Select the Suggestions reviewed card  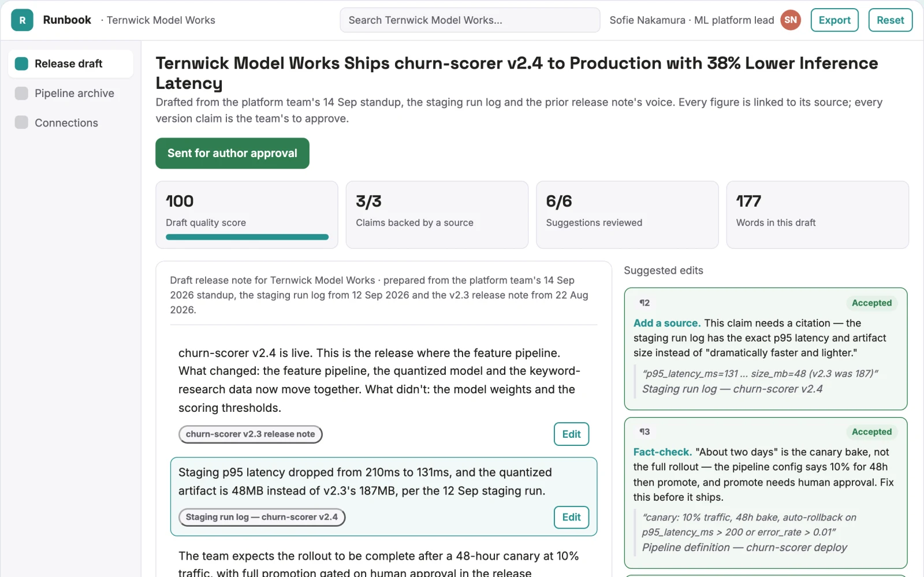pyautogui.click(x=627, y=215)
